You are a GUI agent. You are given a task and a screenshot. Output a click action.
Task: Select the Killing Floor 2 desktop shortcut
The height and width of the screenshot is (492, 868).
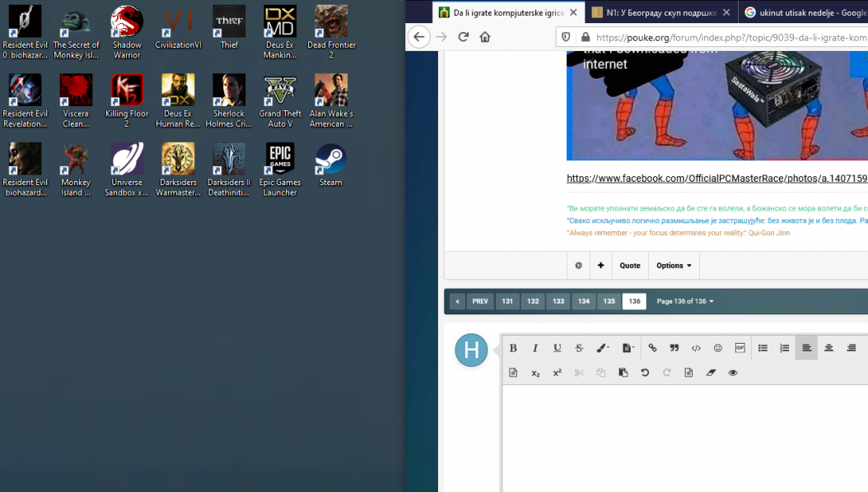(x=127, y=101)
